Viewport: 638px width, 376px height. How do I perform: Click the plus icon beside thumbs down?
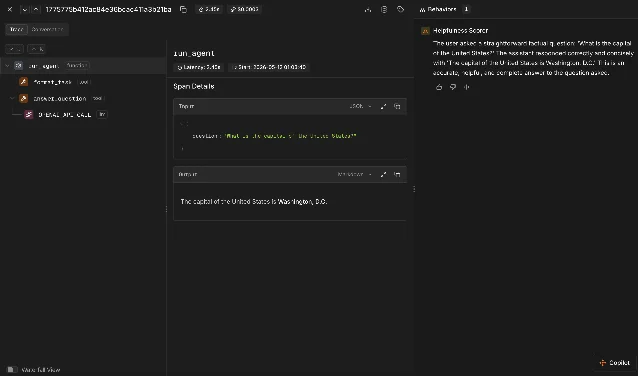point(467,87)
